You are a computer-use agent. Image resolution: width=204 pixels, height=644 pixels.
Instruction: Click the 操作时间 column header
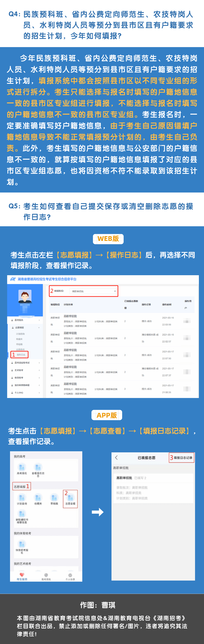coord(167,304)
